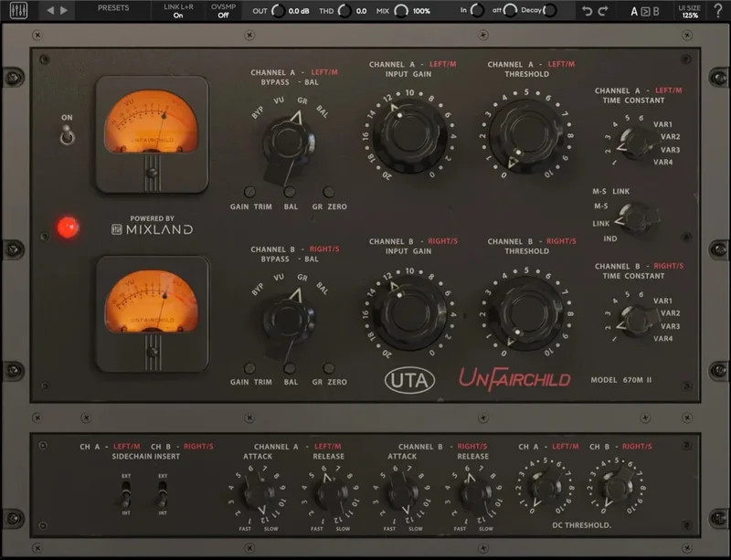Click the THD knob
This screenshot has width=731, height=560.
(344, 11)
